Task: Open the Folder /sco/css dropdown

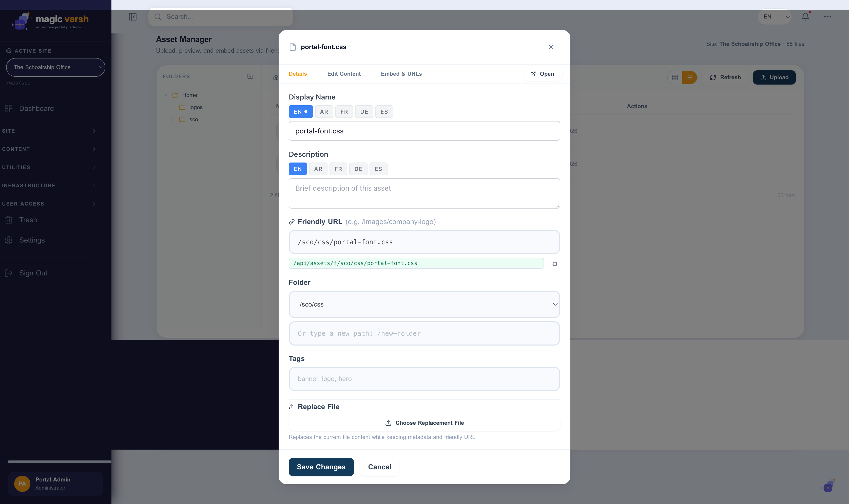Action: (424, 304)
